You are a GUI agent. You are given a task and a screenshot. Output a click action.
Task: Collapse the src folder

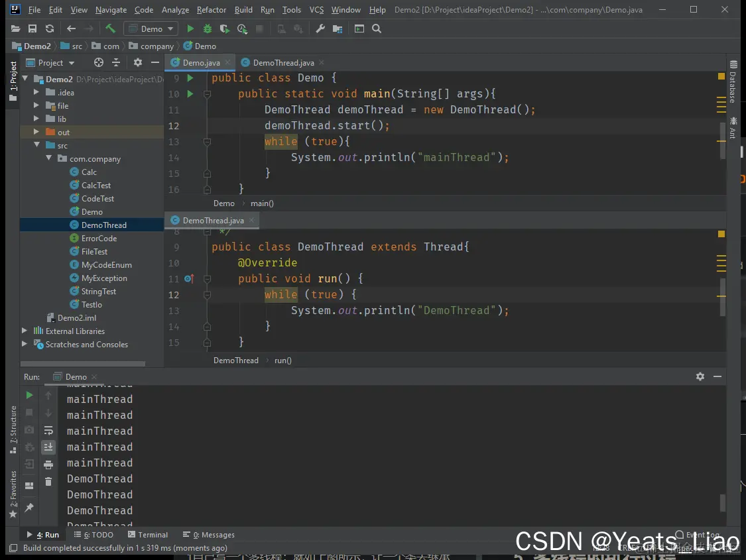tap(36, 145)
